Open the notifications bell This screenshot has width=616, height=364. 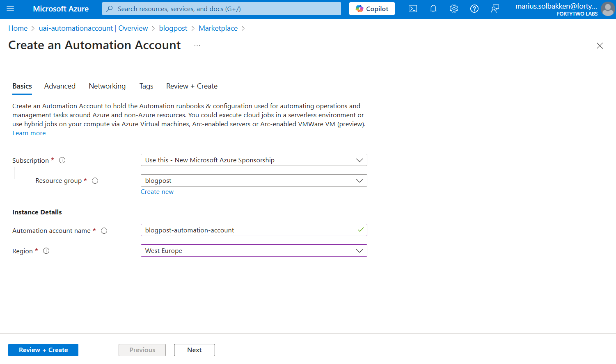click(x=433, y=9)
